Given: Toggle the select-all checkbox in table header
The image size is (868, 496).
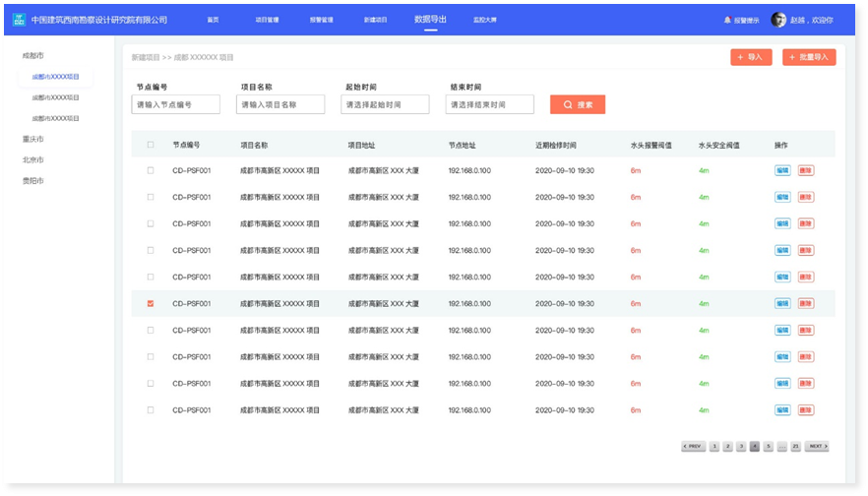Looking at the screenshot, I should tap(151, 145).
